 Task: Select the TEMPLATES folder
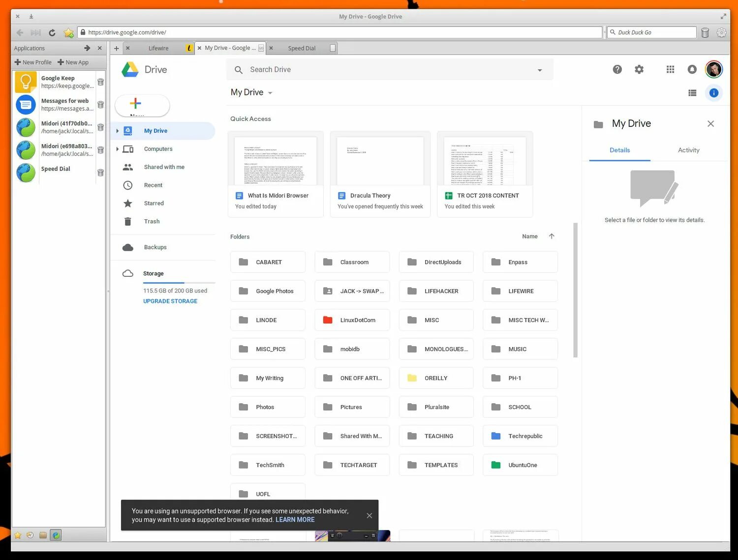coord(436,465)
